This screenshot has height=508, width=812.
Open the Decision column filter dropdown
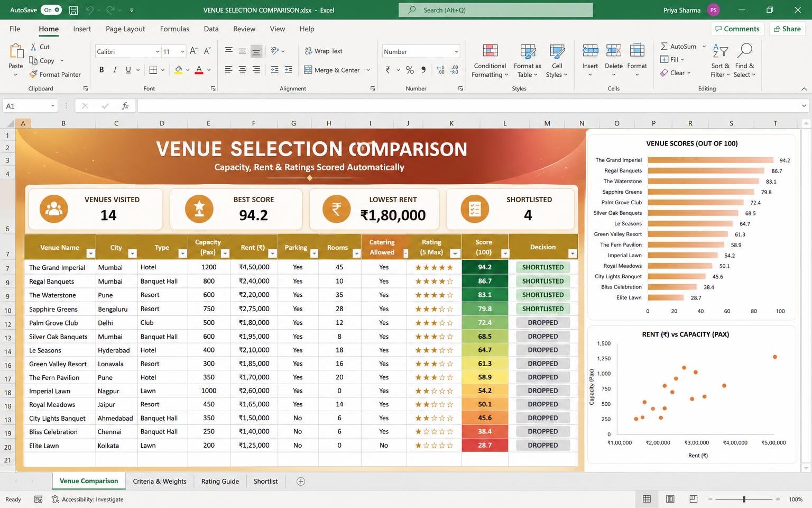(573, 253)
